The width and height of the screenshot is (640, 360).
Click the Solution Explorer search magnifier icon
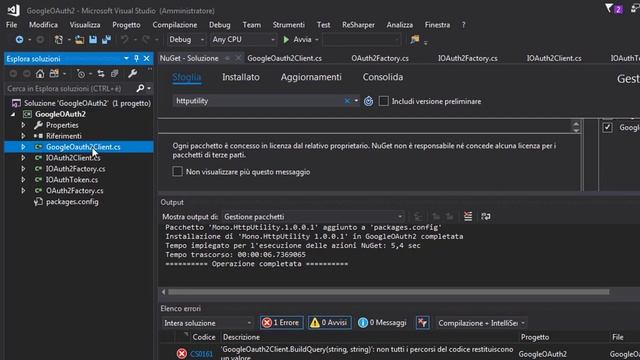tap(140, 89)
